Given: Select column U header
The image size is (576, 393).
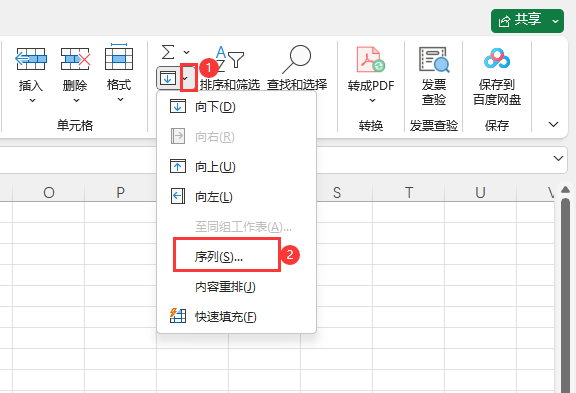Looking at the screenshot, I should [480, 192].
